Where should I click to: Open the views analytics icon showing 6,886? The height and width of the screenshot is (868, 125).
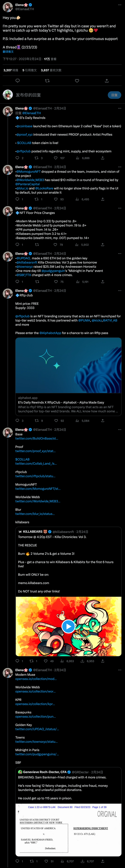coord(77,158)
